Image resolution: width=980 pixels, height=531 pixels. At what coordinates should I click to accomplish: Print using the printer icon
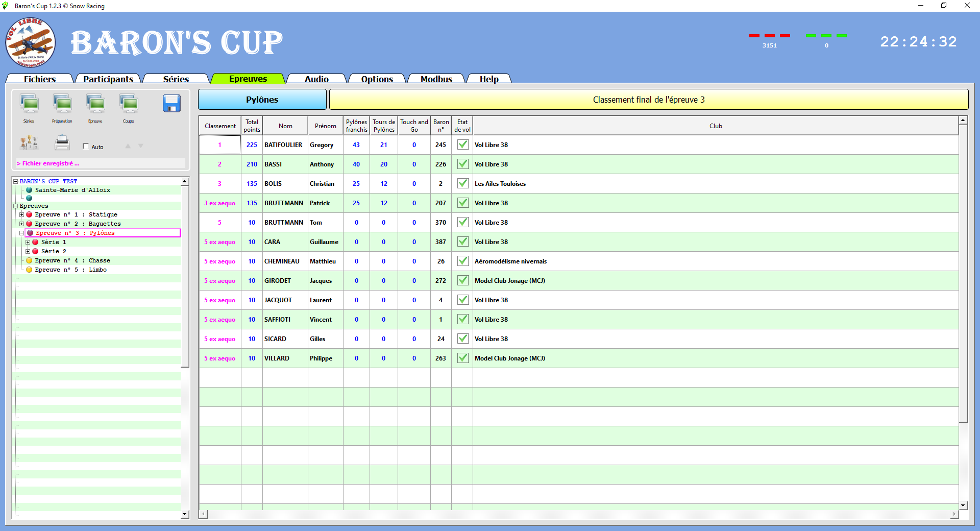coord(62,143)
